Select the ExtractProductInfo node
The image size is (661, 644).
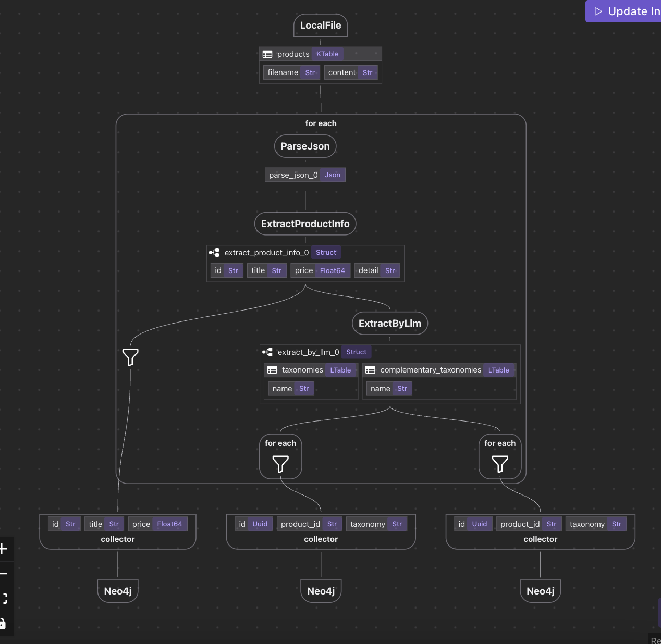coord(305,224)
